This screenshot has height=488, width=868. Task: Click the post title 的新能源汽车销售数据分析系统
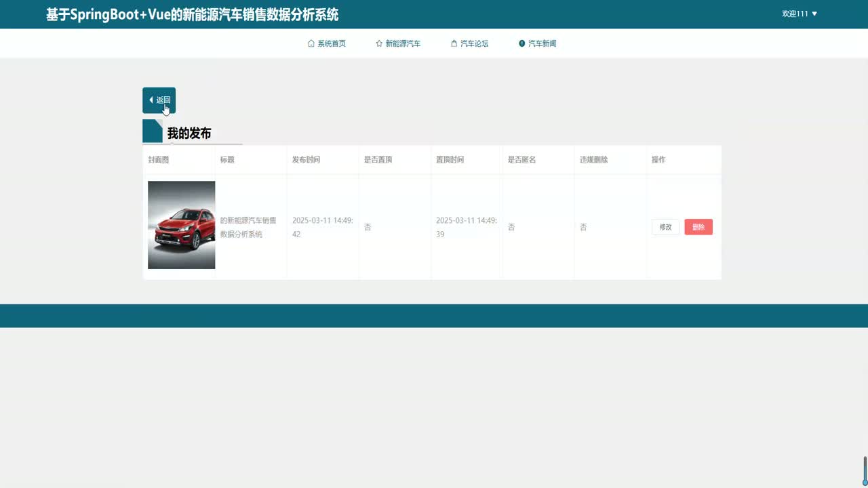pos(248,227)
